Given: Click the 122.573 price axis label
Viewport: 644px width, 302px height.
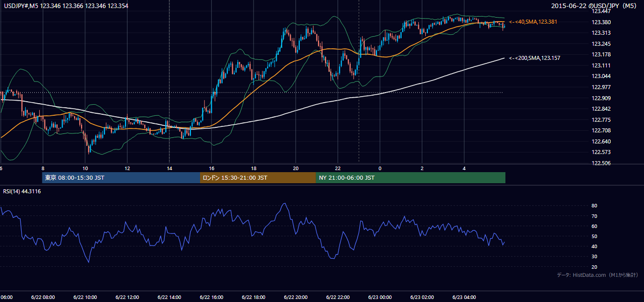Looking at the screenshot, I should coord(601,152).
